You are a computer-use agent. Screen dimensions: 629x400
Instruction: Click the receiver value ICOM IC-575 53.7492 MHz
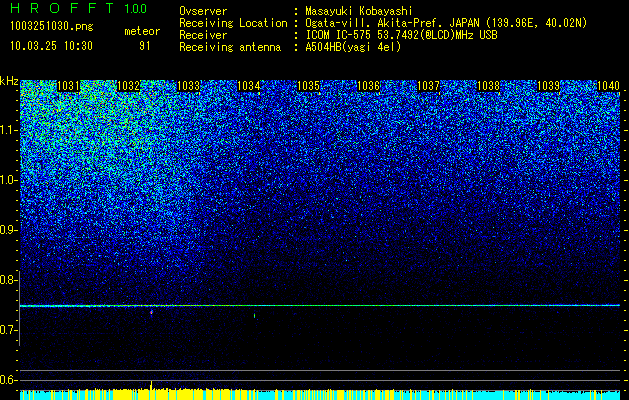(402, 35)
